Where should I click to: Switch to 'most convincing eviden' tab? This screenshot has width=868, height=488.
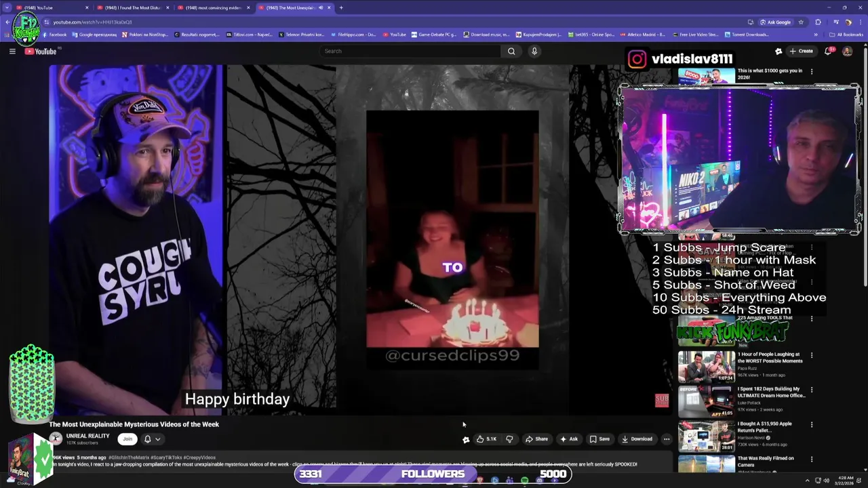(213, 7)
